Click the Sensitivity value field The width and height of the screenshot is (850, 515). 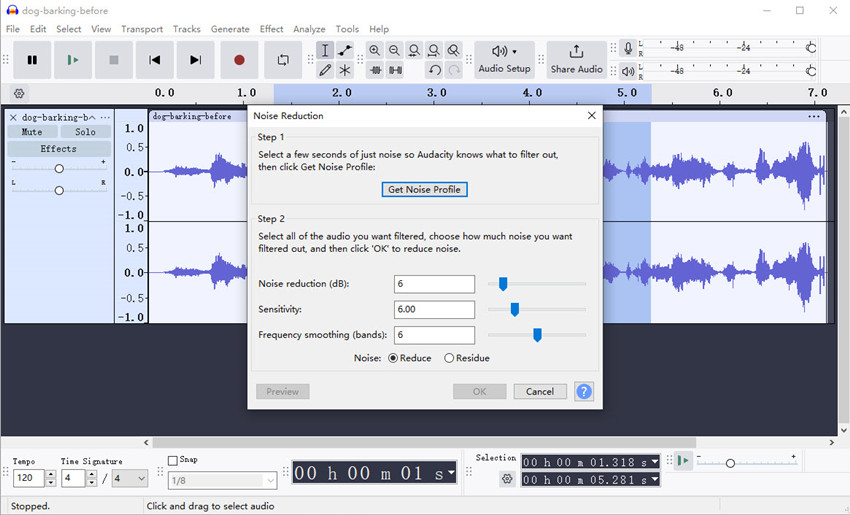pos(434,309)
